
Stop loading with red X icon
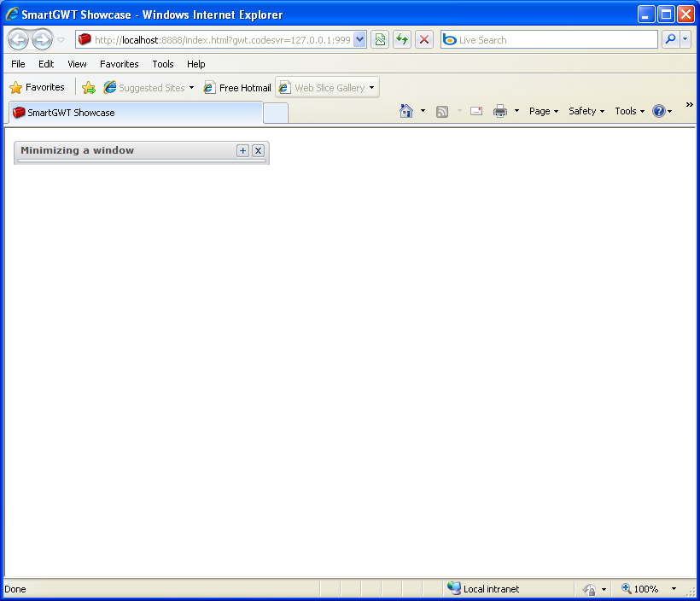pos(424,40)
